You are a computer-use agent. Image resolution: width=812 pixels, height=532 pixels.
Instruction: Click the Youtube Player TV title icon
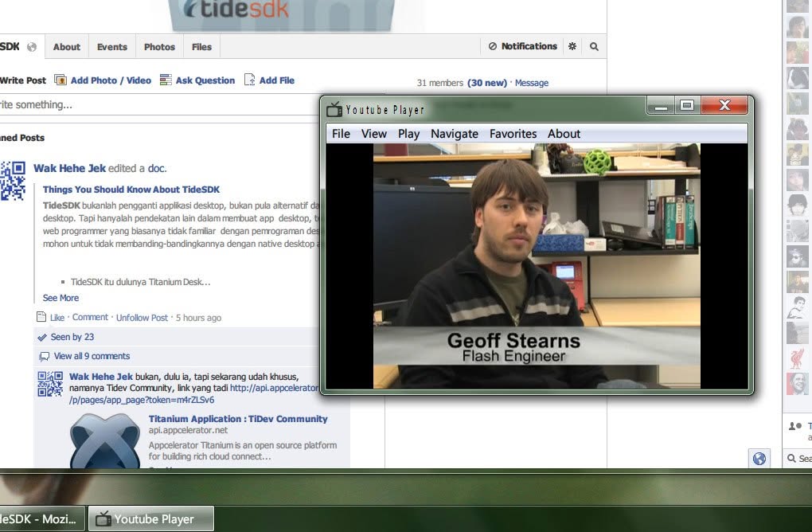334,109
